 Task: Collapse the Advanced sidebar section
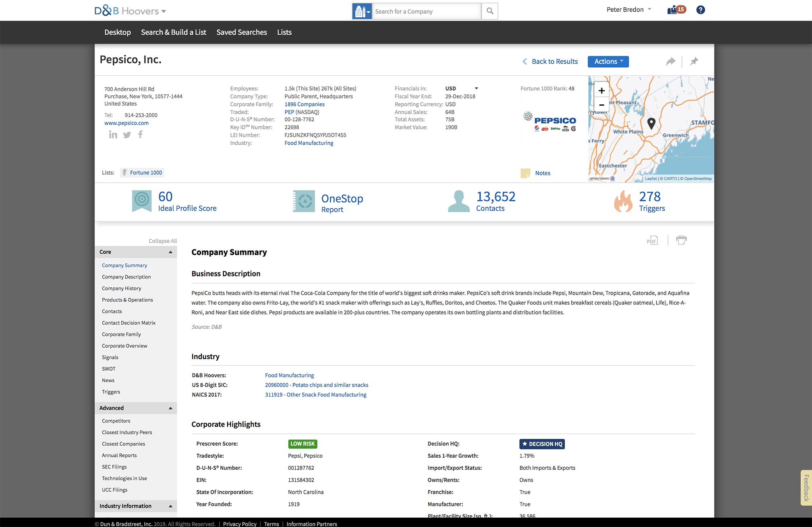point(170,408)
